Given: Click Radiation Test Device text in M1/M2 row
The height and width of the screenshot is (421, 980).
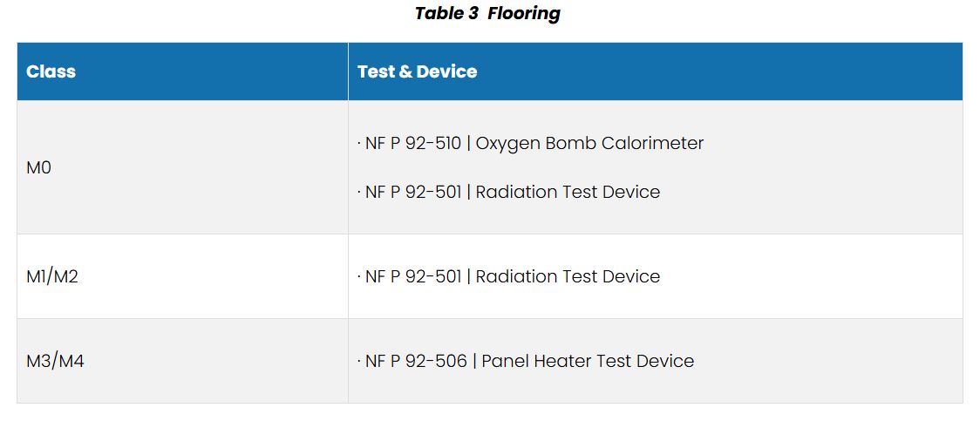Looking at the screenshot, I should click(x=568, y=276).
